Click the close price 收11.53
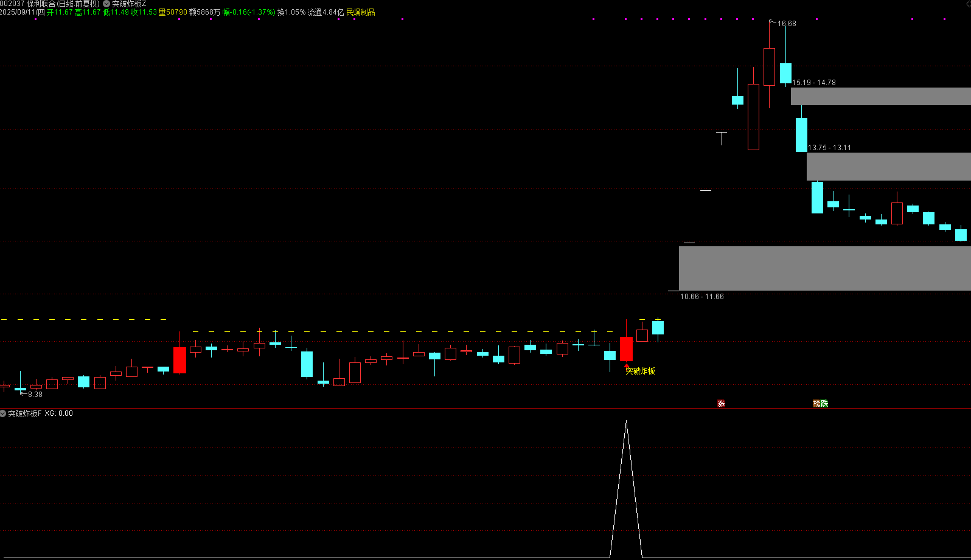 click(144, 12)
